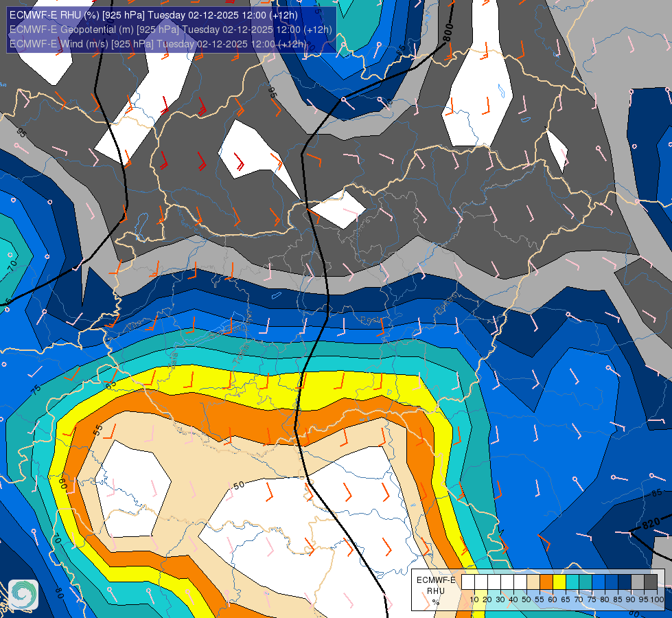The width and height of the screenshot is (672, 618).
Task: Pick the medium blue 80–85 legend swatch
Action: (x=612, y=582)
